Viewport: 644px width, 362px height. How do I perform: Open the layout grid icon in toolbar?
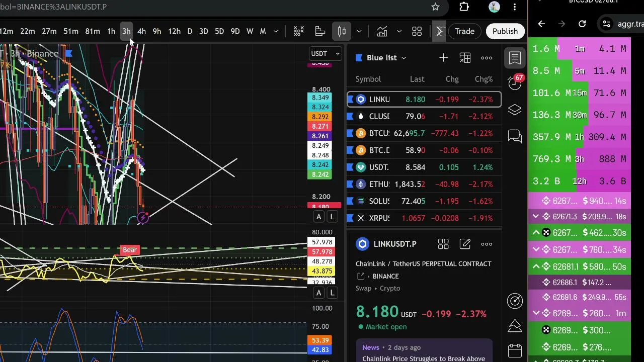point(417,31)
